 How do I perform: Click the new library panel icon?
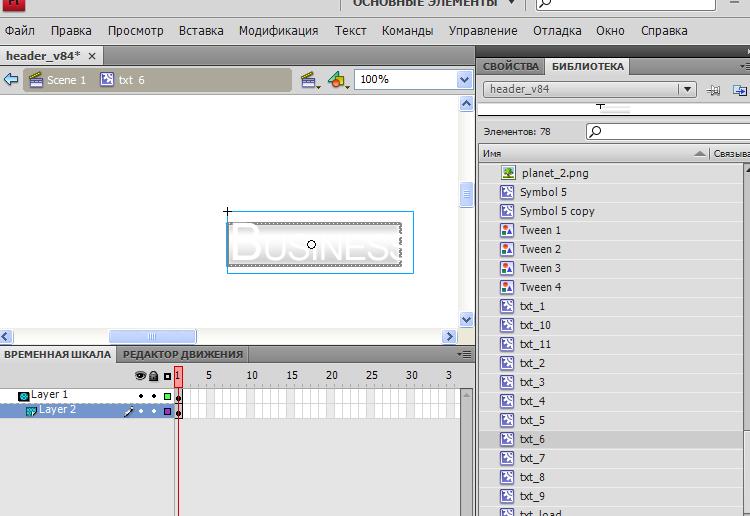[x=739, y=89]
